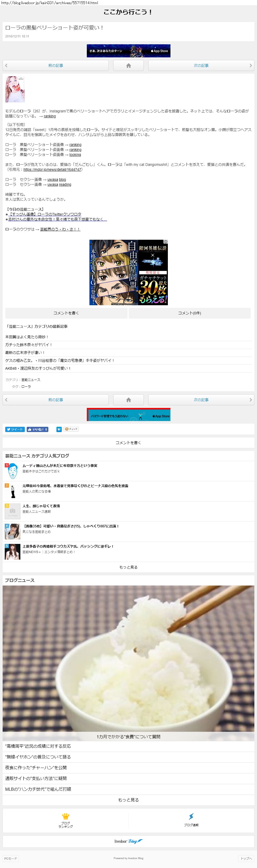The image size is (257, 868).
Task: Click the home icon in top navigation
Action: [128, 66]
